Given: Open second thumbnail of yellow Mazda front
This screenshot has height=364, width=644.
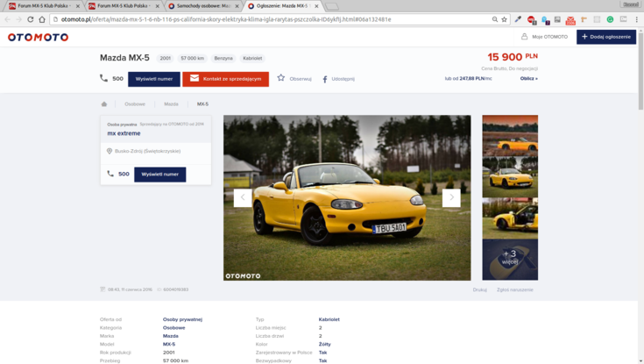Looking at the screenshot, I should 510,177.
